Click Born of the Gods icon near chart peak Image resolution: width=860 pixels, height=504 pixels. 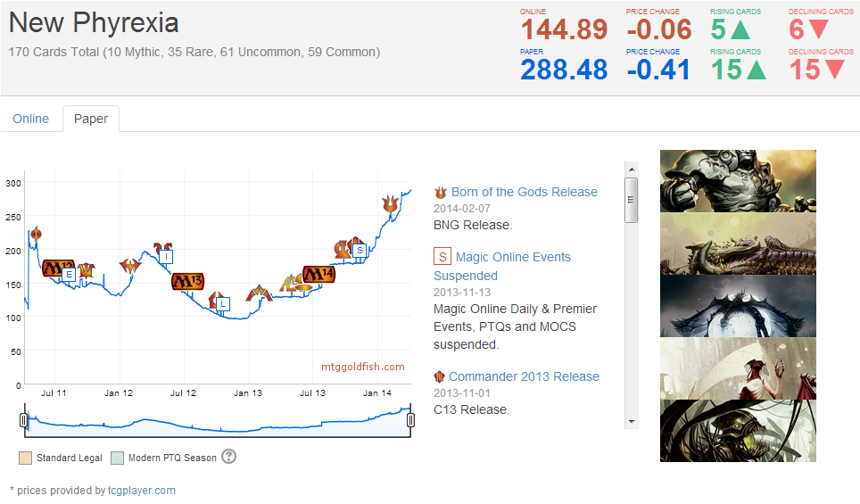(x=389, y=204)
